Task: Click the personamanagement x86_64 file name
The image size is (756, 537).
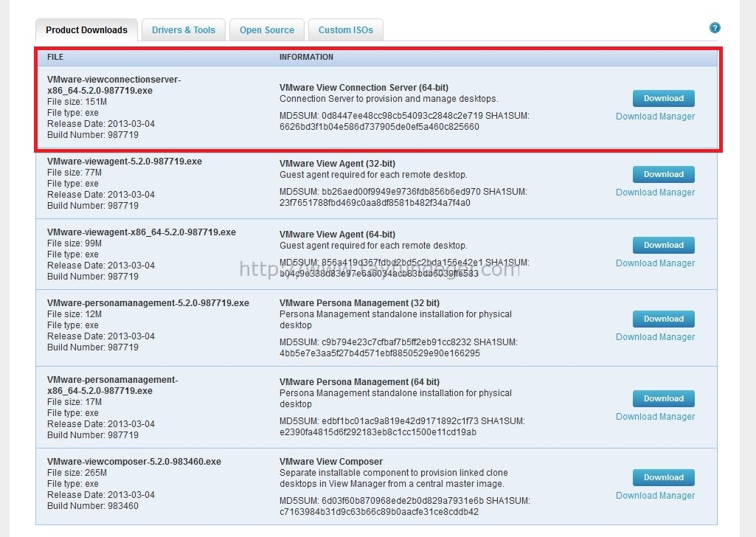Action: pos(112,385)
